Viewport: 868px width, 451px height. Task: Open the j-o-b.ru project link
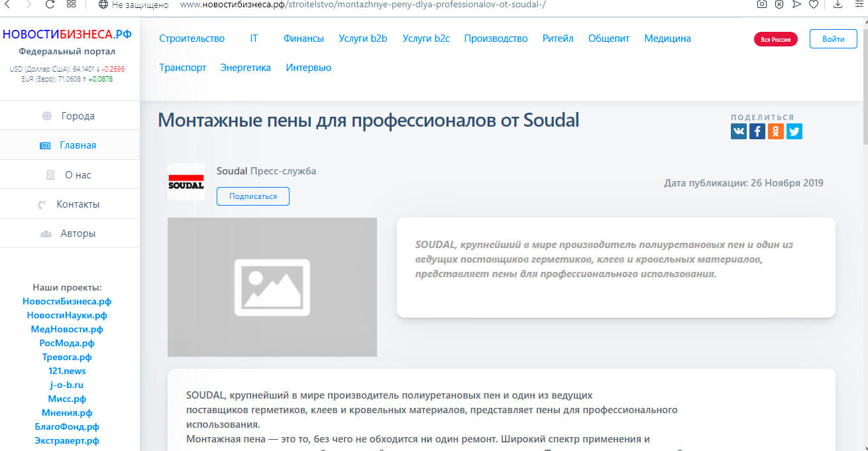(x=67, y=385)
